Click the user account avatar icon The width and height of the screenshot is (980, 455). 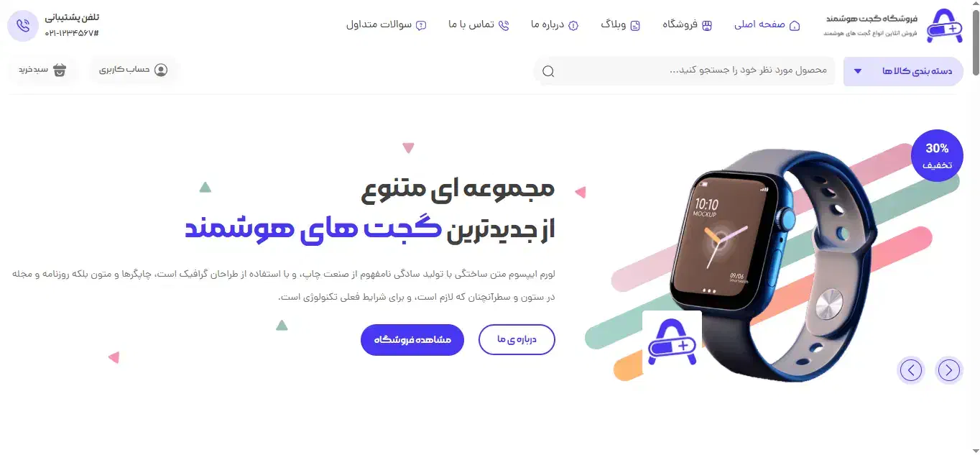pyautogui.click(x=161, y=70)
